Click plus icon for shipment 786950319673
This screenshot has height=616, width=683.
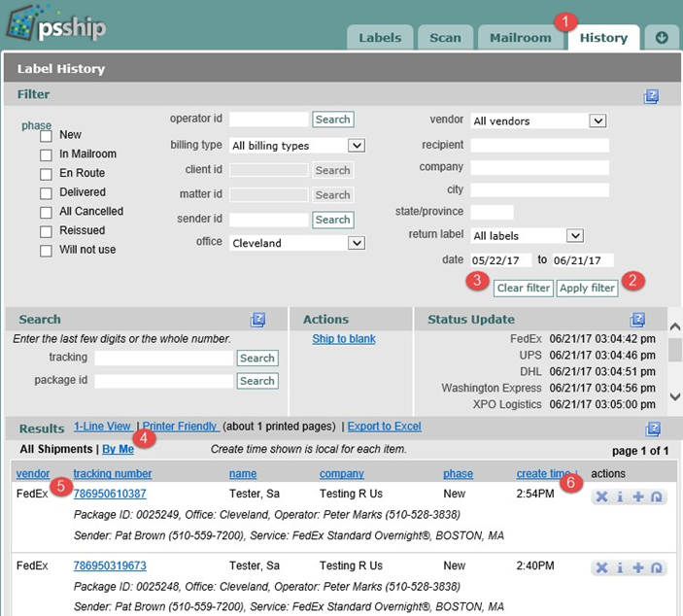[638, 567]
